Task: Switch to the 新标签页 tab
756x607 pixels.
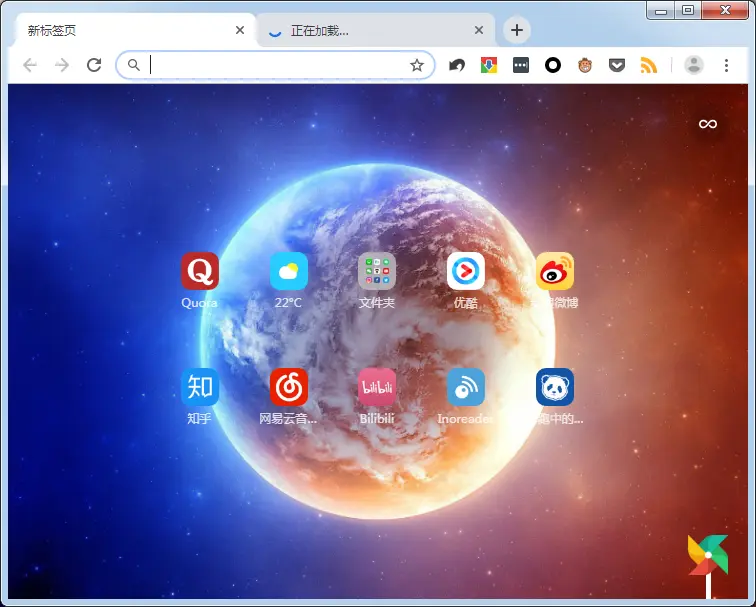Action: (135, 30)
